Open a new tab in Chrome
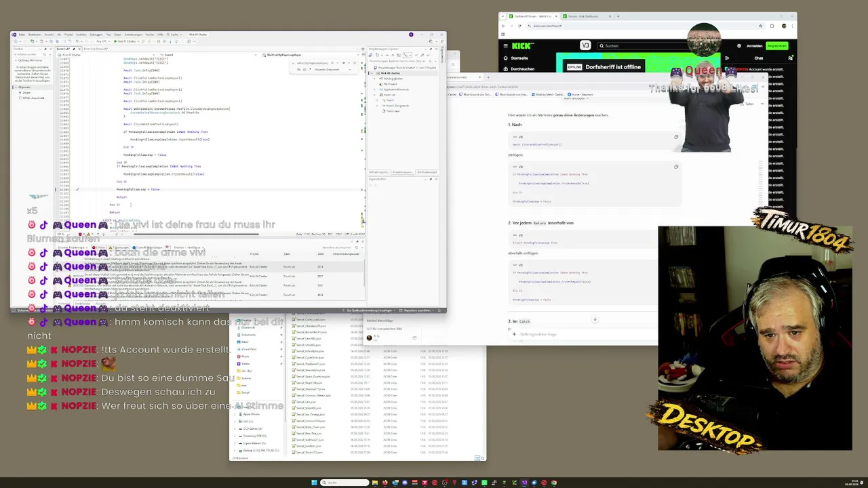 click(617, 16)
